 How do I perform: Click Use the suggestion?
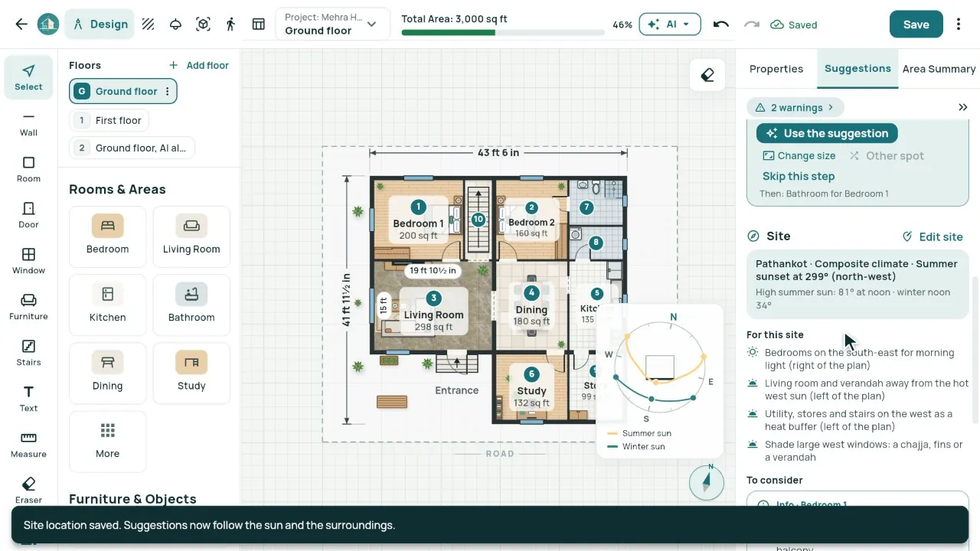(x=827, y=133)
